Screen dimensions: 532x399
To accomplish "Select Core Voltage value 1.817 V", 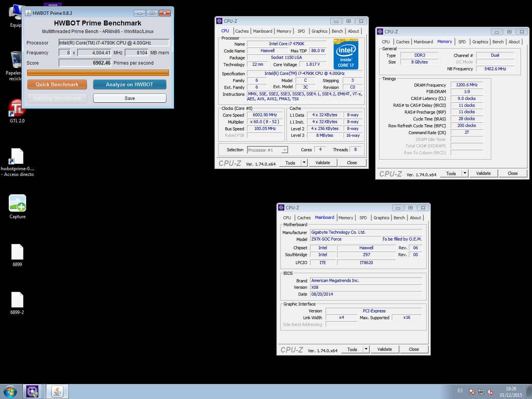I will (x=313, y=64).
